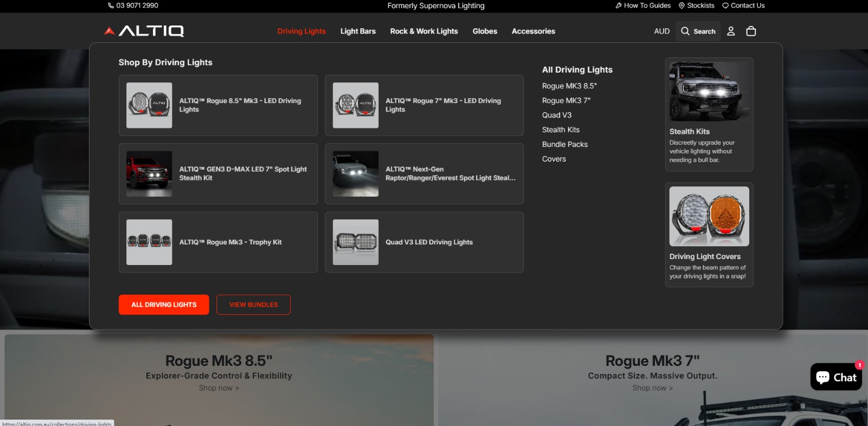Image resolution: width=868 pixels, height=426 pixels.
Task: Open the Next-Gen Raptor/Ranger/Everest thumbnail
Action: tap(355, 173)
